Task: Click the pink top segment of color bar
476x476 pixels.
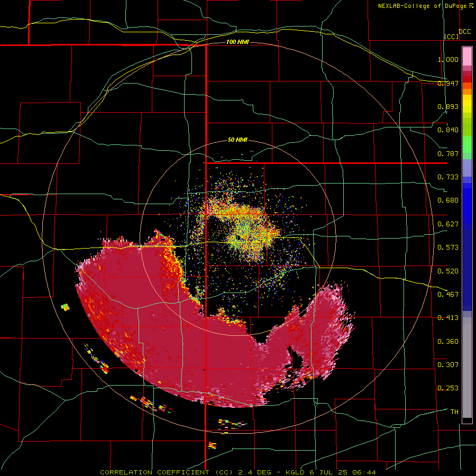Action: tap(467, 56)
